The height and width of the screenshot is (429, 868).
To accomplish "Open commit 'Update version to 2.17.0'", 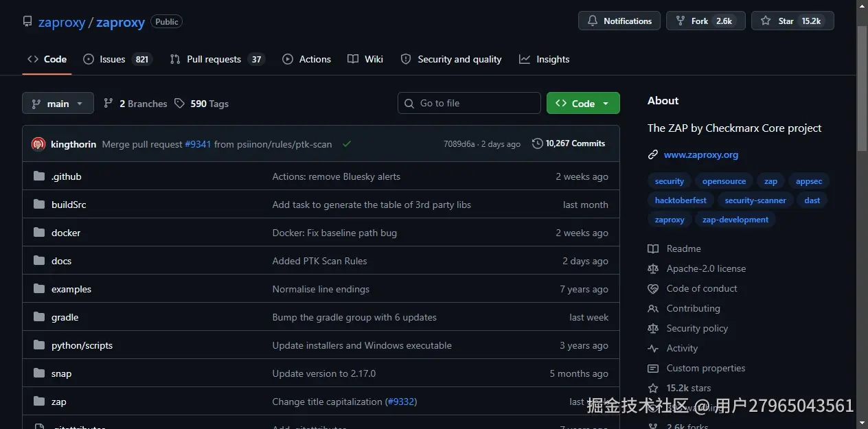I will [324, 373].
